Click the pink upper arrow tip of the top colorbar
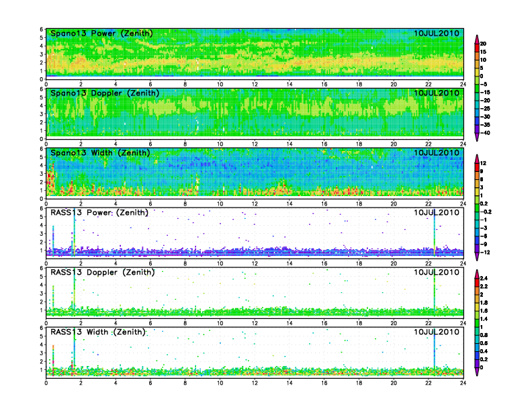 477,39
